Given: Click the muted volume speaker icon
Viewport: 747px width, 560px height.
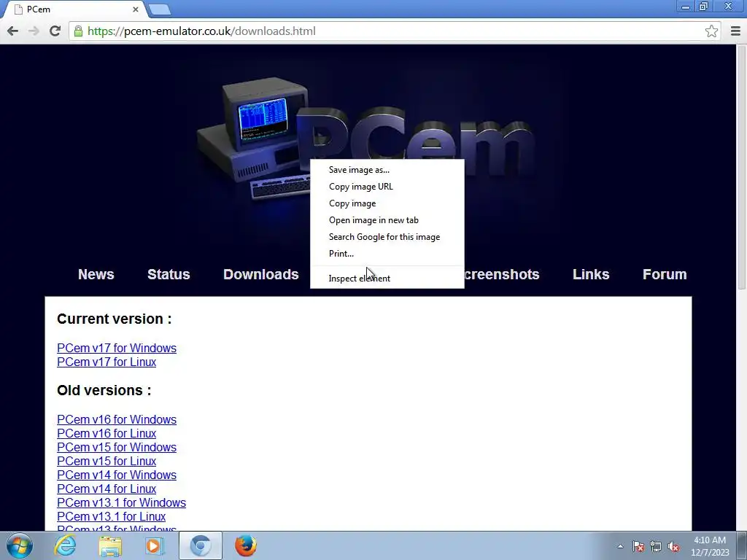Looking at the screenshot, I should (673, 546).
